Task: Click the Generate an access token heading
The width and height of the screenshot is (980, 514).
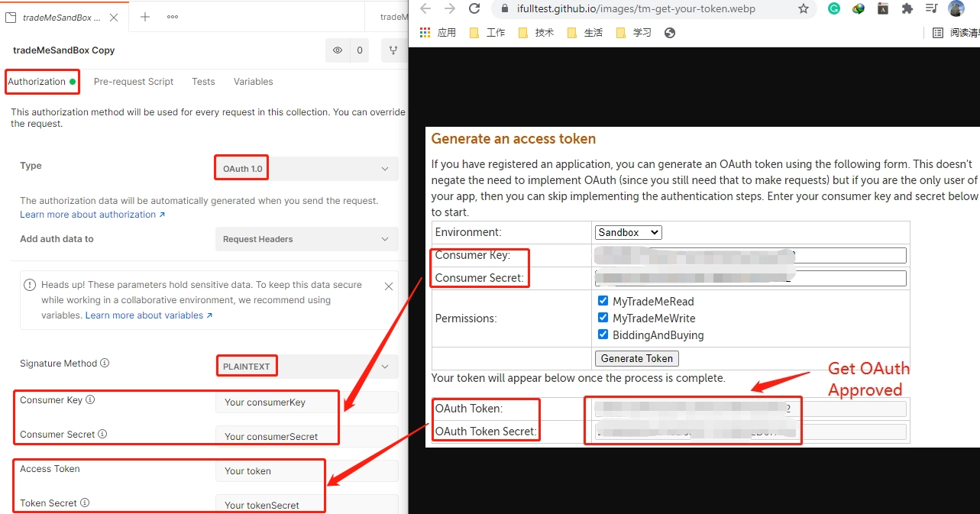Action: [513, 139]
